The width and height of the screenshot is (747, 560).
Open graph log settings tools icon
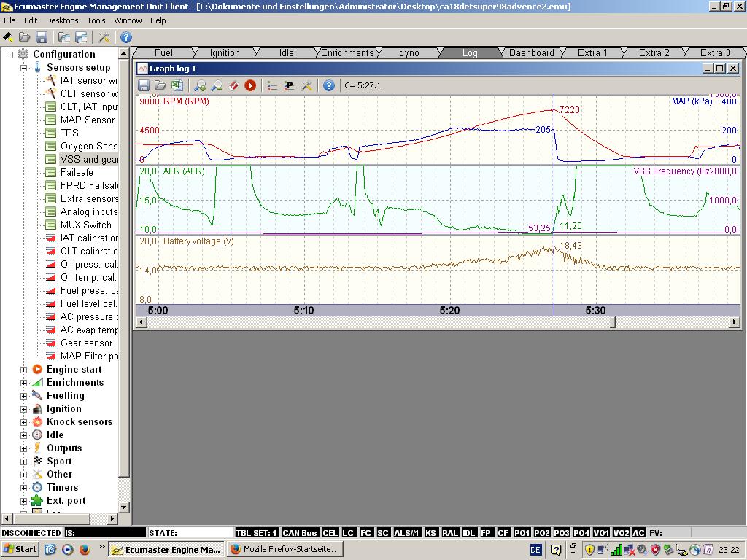click(307, 85)
